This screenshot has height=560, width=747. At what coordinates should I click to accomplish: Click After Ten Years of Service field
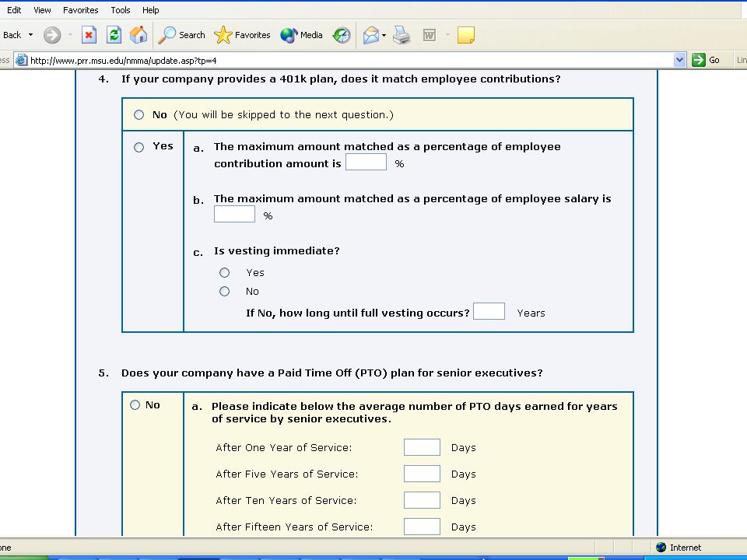point(422,500)
